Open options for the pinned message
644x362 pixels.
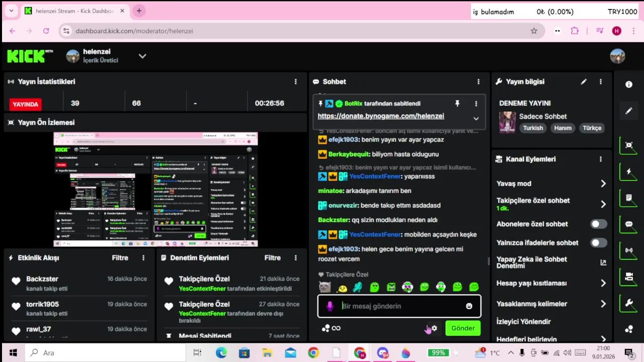pos(476,104)
